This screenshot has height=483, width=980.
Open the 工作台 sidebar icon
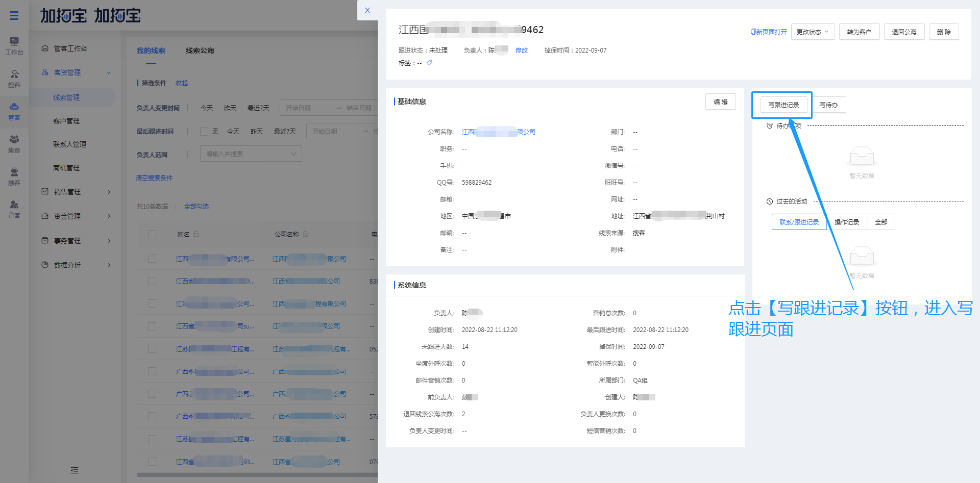click(14, 45)
